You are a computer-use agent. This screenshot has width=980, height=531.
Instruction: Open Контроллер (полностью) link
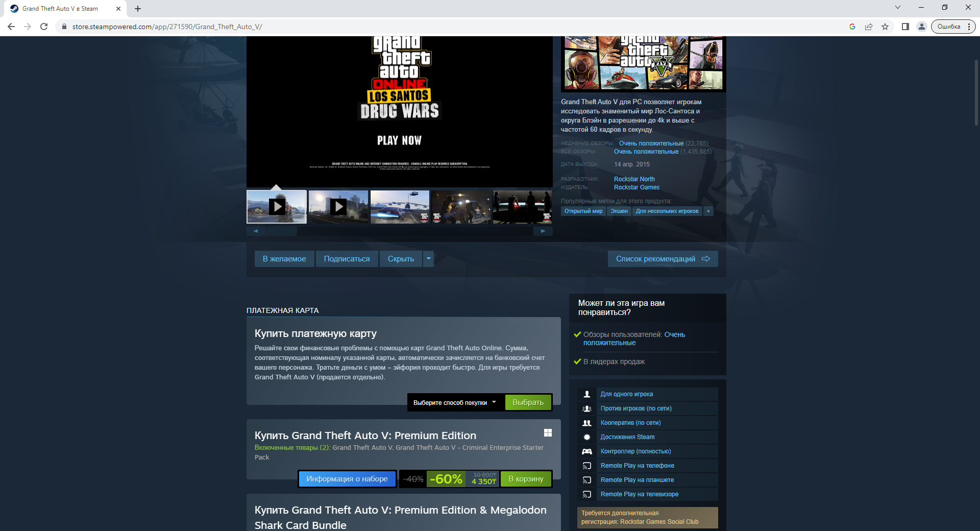pyautogui.click(x=636, y=451)
